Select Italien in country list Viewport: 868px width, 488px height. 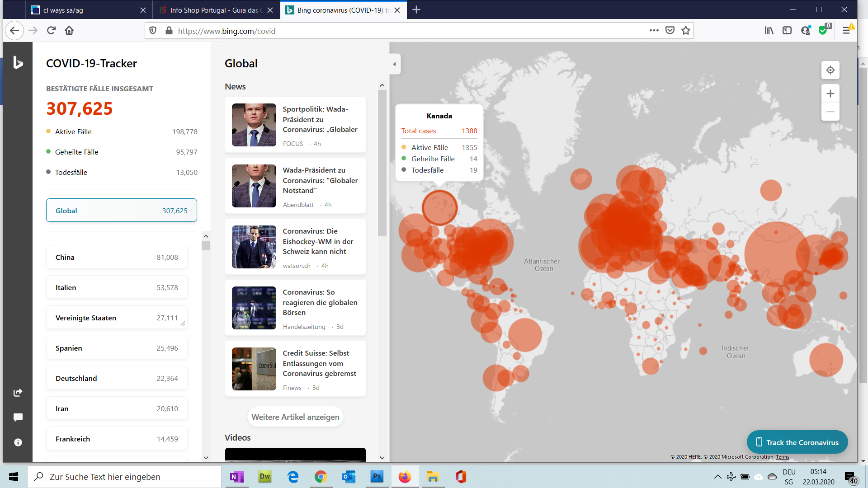(x=117, y=287)
